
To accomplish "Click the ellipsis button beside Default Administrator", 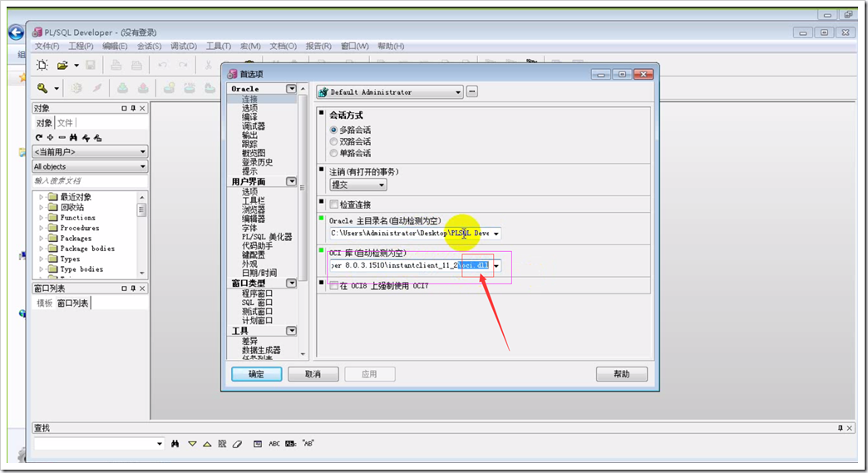I will point(471,91).
